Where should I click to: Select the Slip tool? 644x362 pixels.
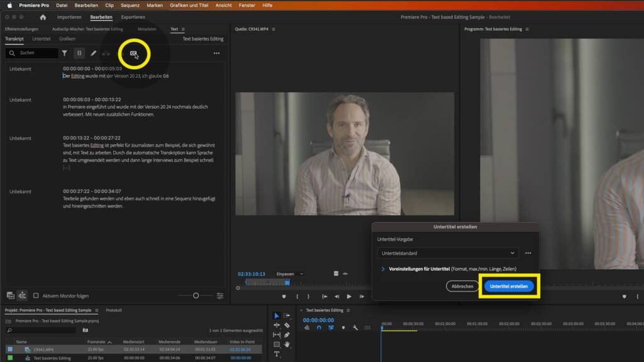277,335
